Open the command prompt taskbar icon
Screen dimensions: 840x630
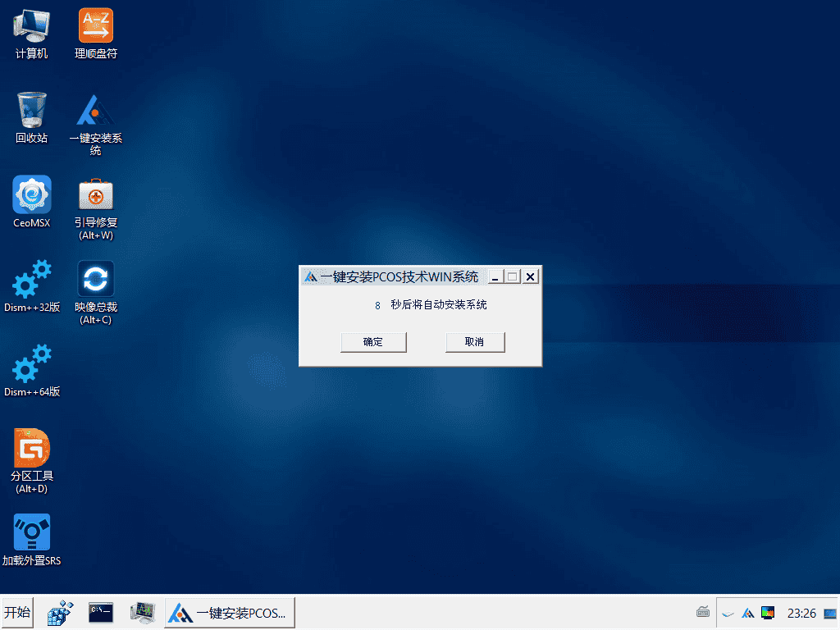click(101, 612)
